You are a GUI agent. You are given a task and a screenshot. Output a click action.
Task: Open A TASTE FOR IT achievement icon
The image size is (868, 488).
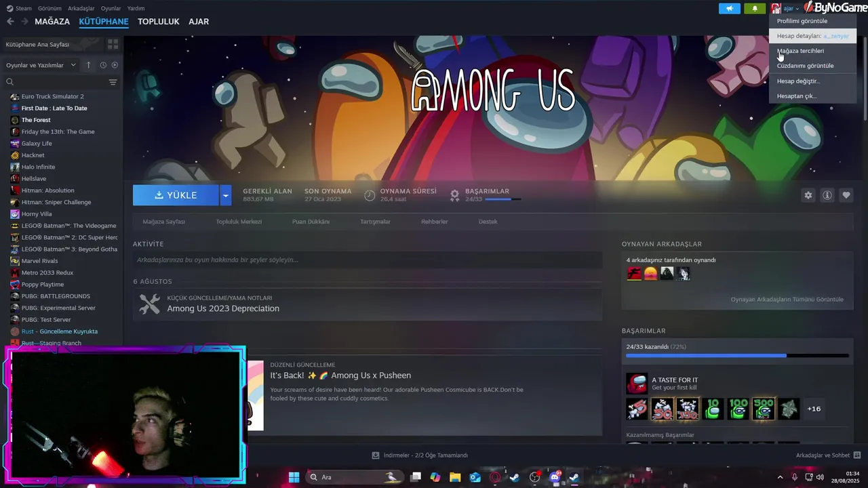coord(637,384)
